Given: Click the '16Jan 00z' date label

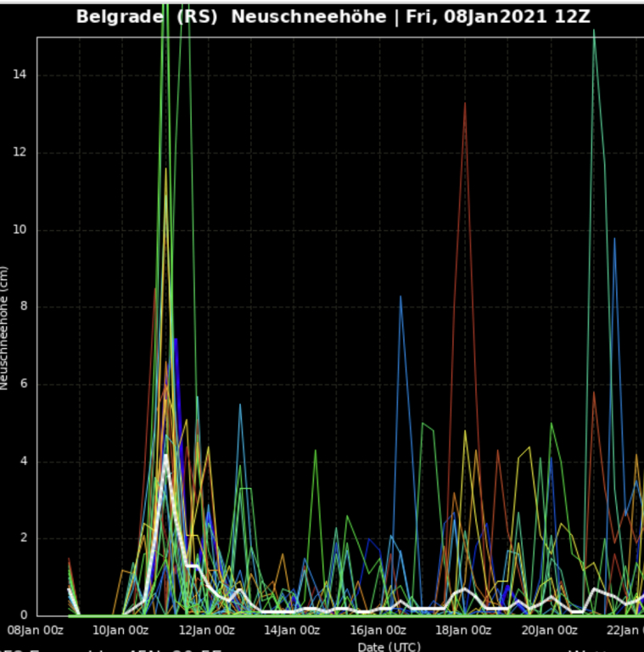Looking at the screenshot, I should tap(378, 630).
